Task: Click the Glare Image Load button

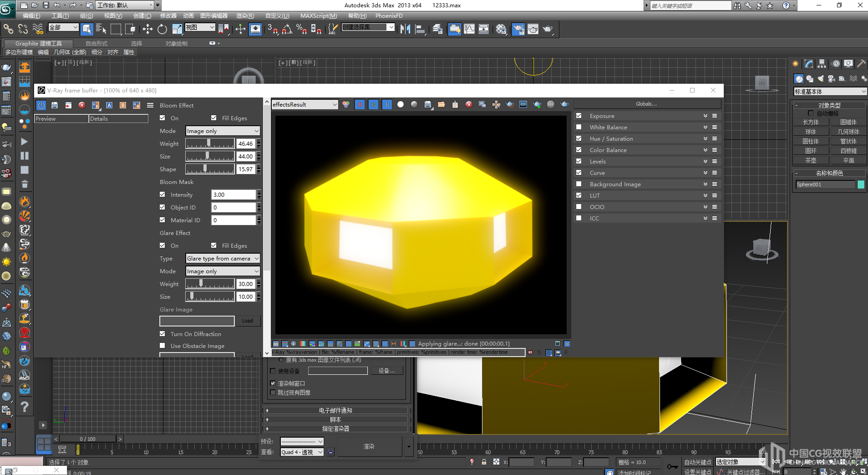Action: [248, 321]
